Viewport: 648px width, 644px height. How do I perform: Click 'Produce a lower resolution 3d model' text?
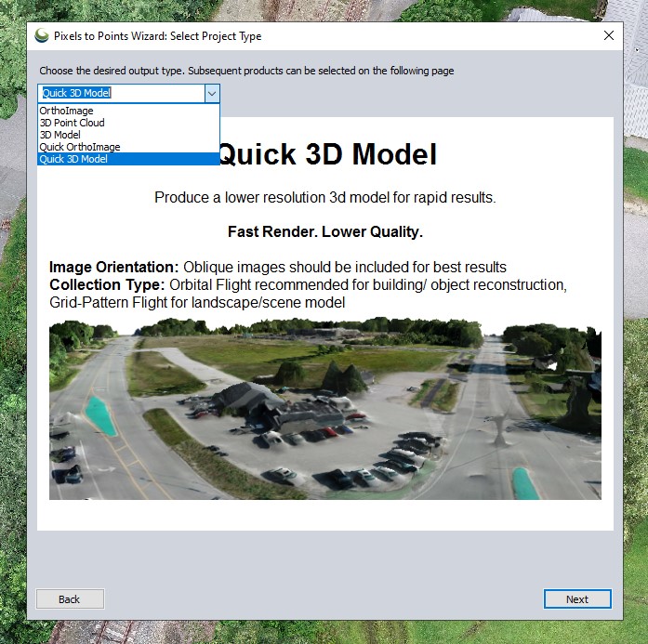click(325, 197)
